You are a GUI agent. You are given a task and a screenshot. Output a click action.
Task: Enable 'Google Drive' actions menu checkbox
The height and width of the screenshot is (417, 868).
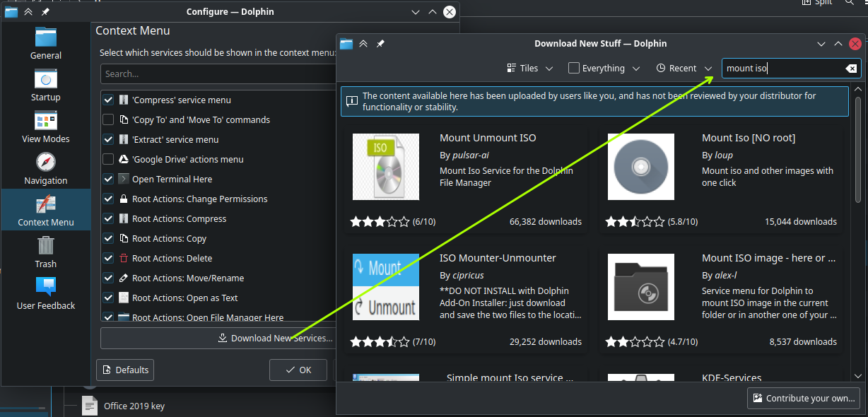[x=108, y=160]
